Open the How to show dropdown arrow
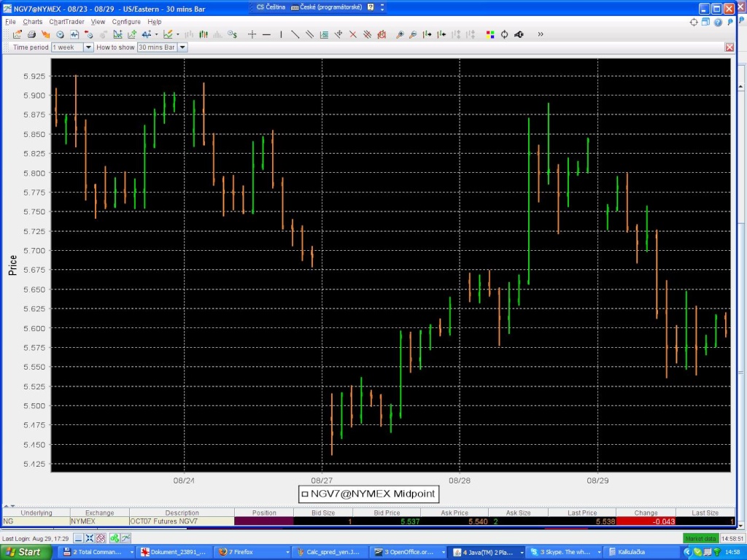The width and height of the screenshot is (747, 560). [182, 47]
